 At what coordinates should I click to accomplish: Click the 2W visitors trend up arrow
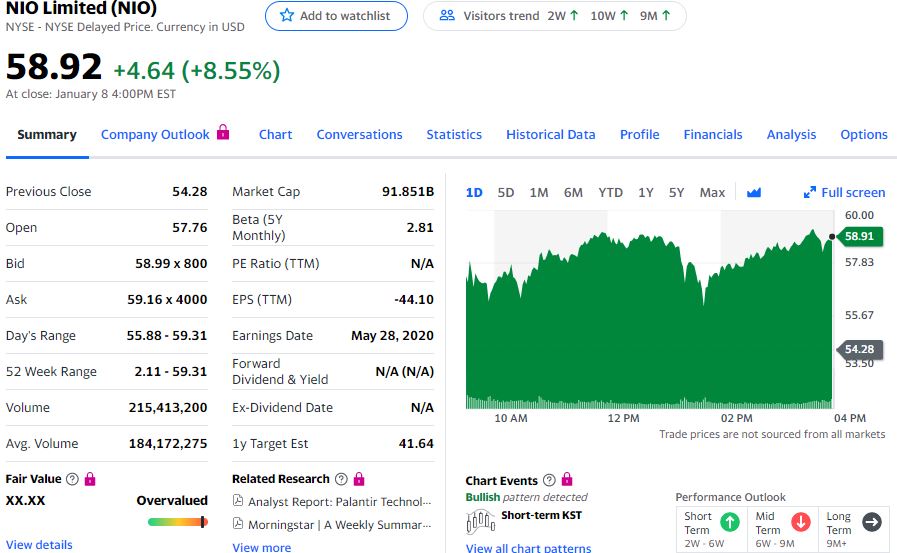pyautogui.click(x=574, y=15)
